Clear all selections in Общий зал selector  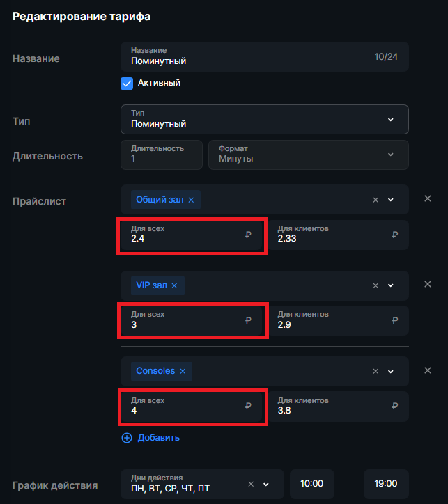coord(376,200)
